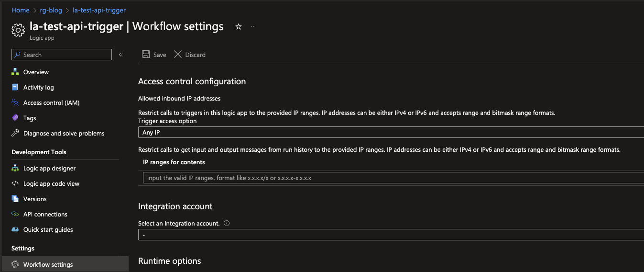Viewport: 644px width, 272px height.
Task: Click the Activity log icon
Action: [x=15, y=87]
